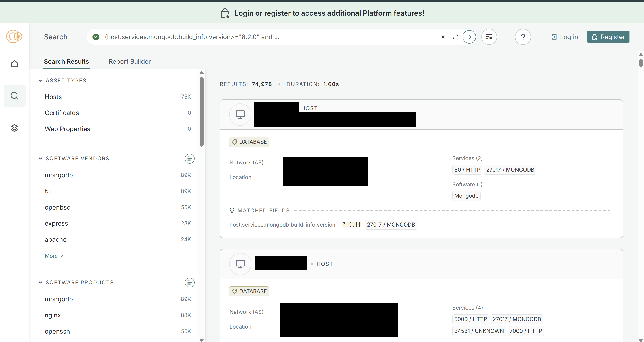
Task: Click the Log in link
Action: [x=565, y=37]
